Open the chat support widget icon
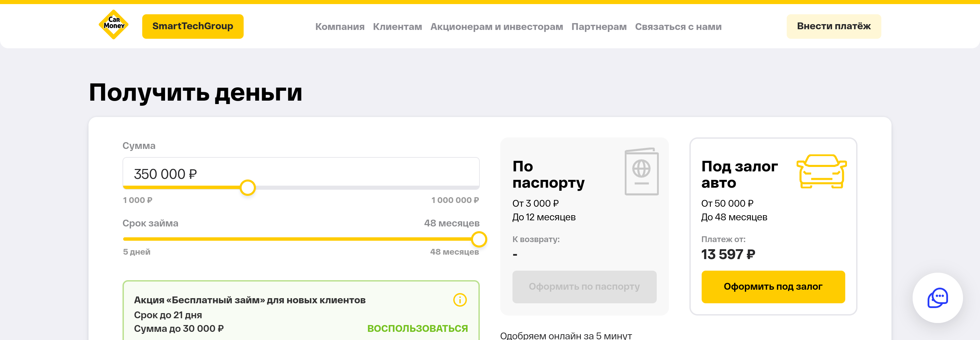Screen dimensions: 980x340 pos(937,298)
